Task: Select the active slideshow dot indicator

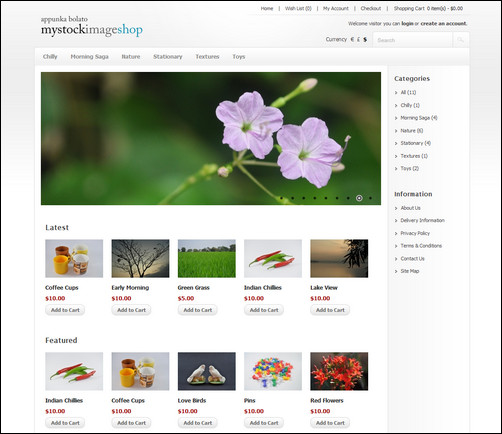Action: [359, 198]
